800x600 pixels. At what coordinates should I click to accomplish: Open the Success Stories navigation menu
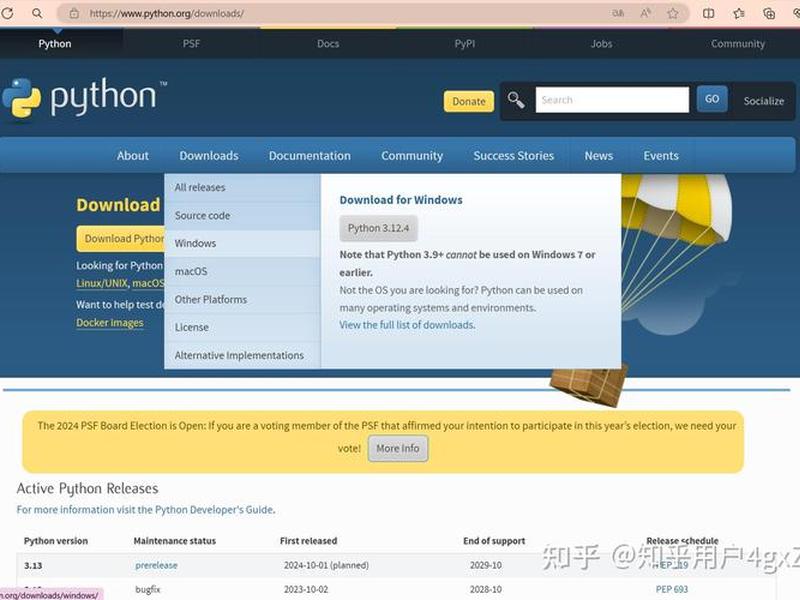513,156
